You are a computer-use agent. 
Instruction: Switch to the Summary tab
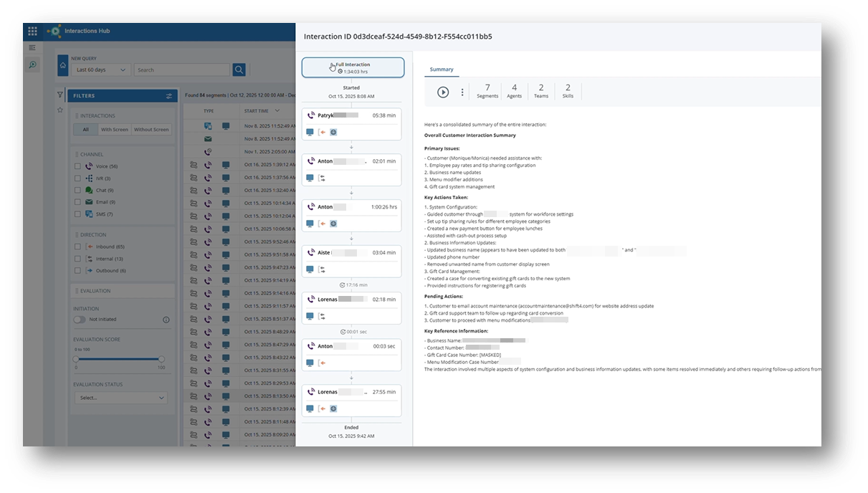[441, 70]
